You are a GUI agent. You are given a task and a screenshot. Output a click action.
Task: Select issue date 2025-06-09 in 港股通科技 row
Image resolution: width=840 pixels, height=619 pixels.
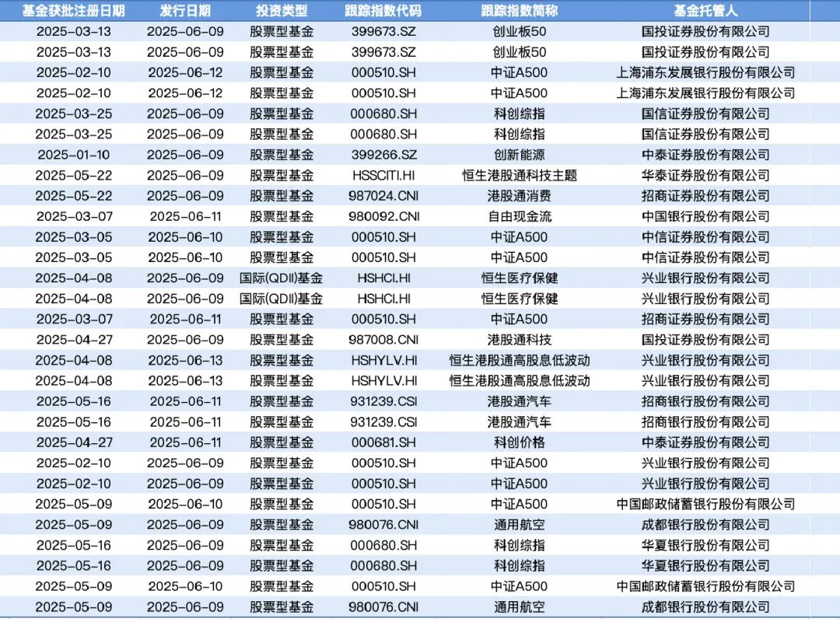pos(185,340)
